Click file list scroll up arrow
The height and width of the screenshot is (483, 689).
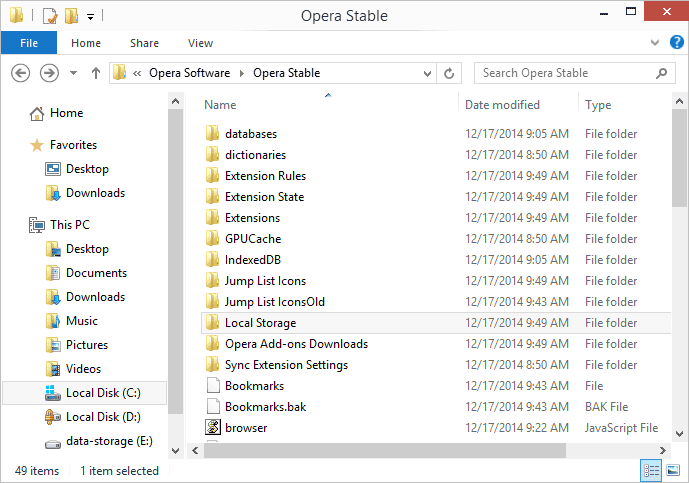tap(679, 102)
